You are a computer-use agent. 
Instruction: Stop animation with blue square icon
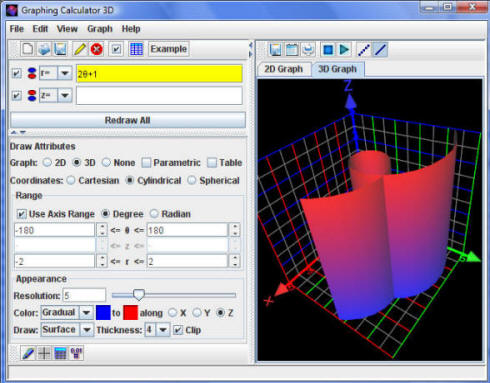pyautogui.click(x=328, y=50)
